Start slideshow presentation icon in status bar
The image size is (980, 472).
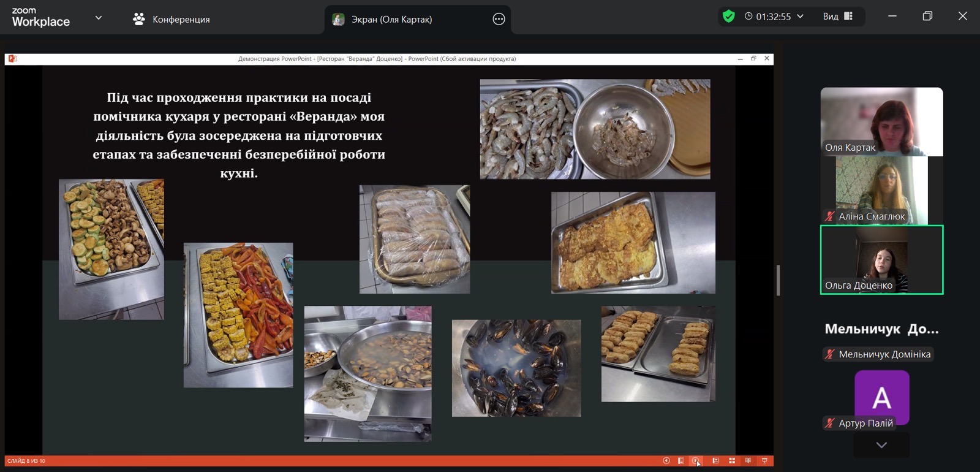tap(764, 461)
